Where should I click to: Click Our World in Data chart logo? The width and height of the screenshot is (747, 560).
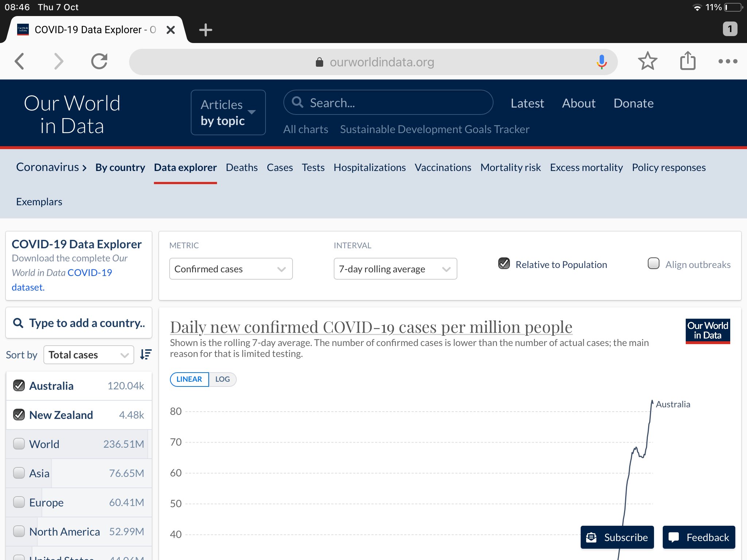pyautogui.click(x=708, y=331)
